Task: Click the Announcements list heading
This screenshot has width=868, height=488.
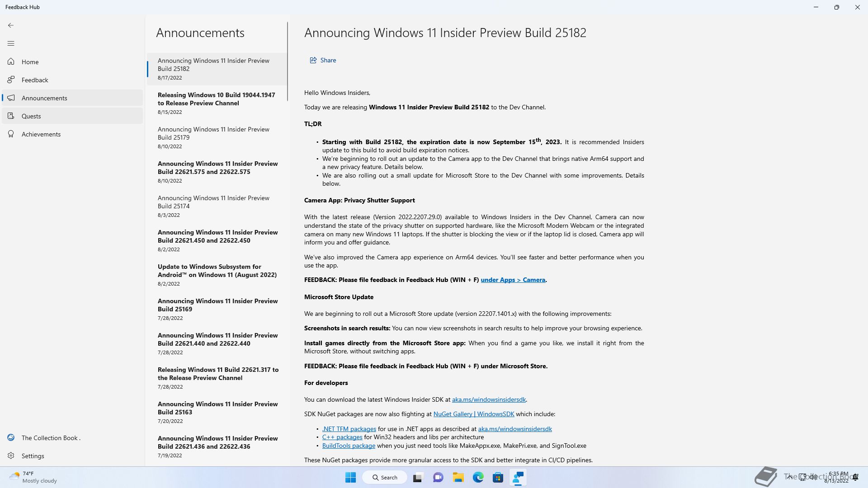Action: [200, 33]
